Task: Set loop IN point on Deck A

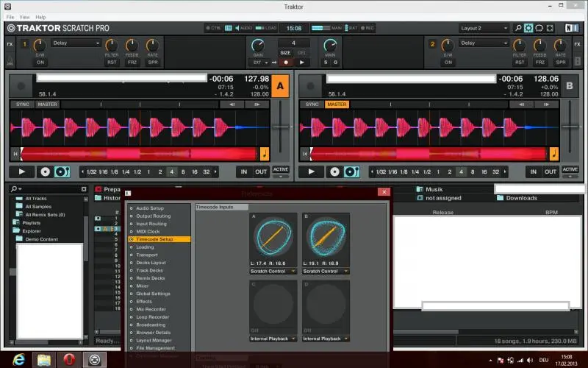Action: tap(244, 171)
